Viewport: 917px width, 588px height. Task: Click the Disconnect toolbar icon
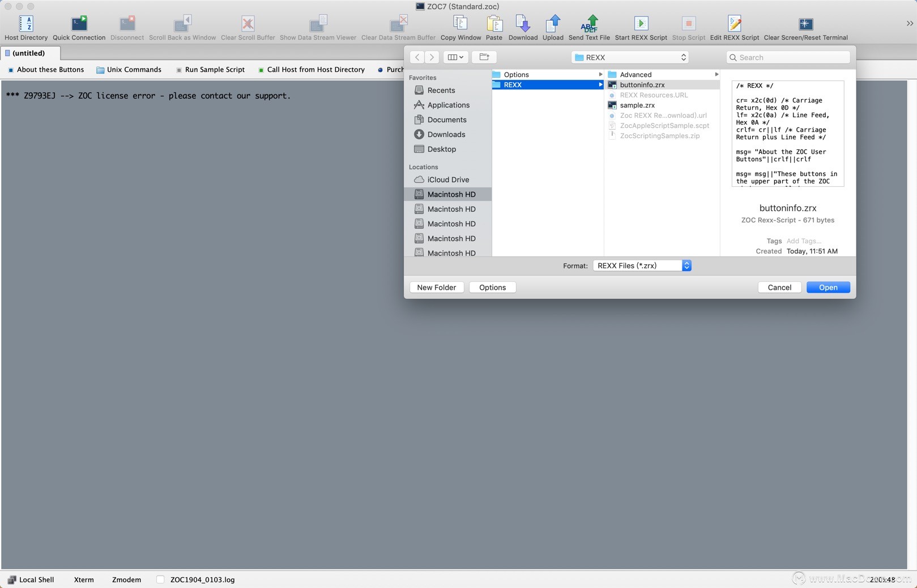127,23
